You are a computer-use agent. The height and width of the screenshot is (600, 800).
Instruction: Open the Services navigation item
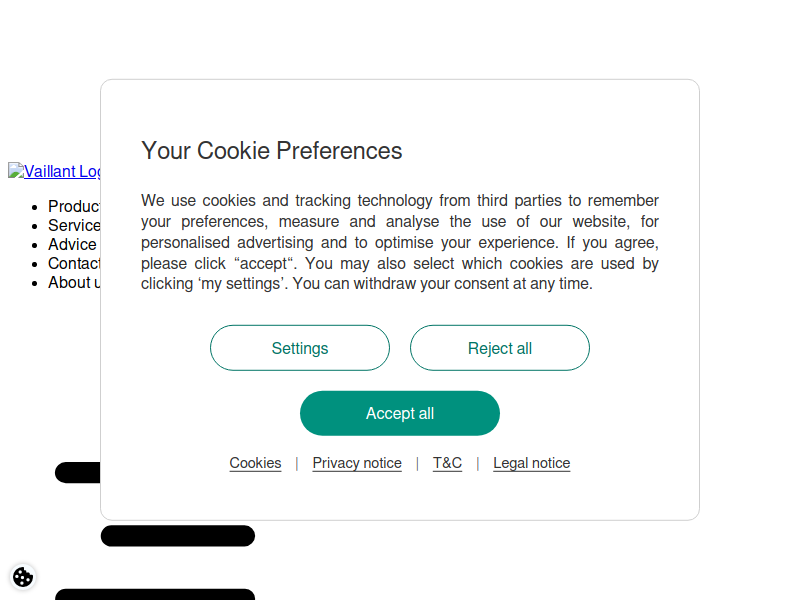click(74, 225)
